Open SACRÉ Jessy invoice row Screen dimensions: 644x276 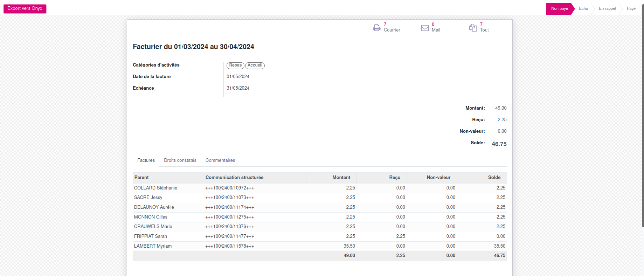tap(320, 198)
